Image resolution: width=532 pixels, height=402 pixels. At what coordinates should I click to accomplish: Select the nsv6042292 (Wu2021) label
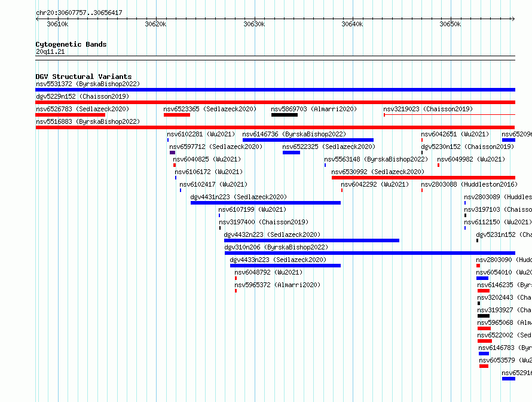tap(375, 184)
